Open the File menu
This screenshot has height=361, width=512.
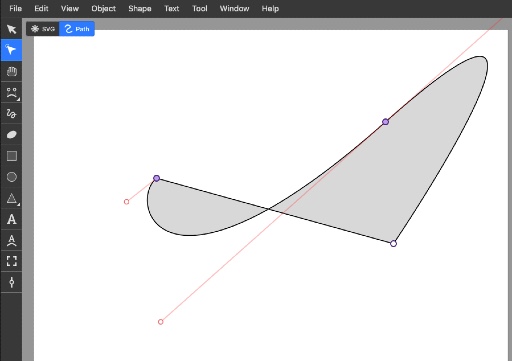(15, 9)
